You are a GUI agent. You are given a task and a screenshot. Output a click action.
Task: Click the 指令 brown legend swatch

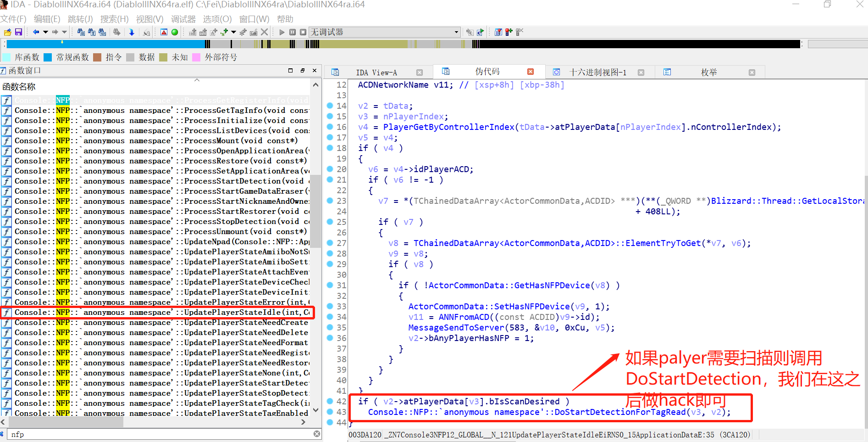pos(97,57)
